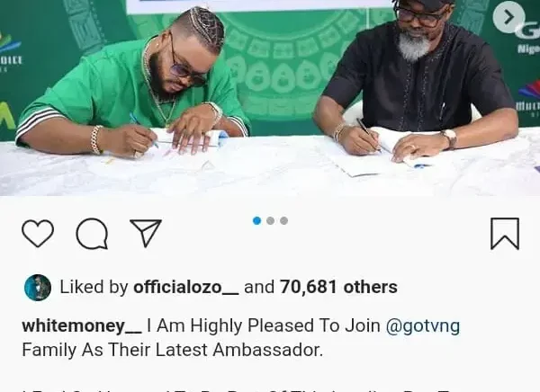Screen dimensions: 540x392
Task: Open whitemoney__ profile from caption
Action: coord(82,325)
